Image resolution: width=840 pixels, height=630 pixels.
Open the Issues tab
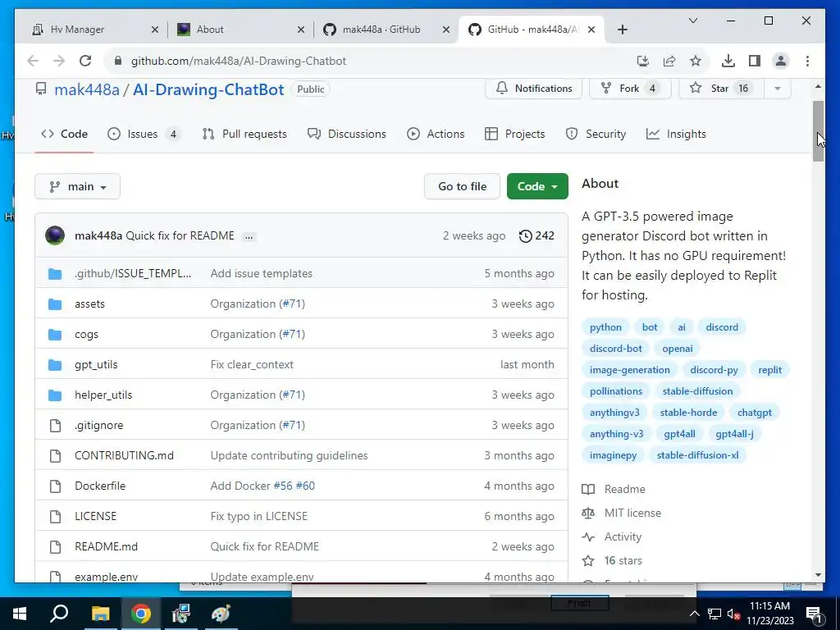click(144, 134)
